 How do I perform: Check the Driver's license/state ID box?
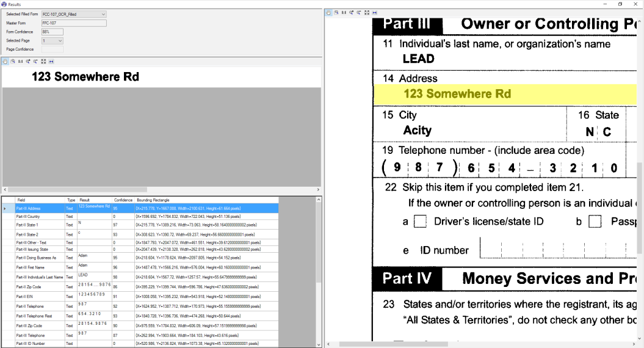[x=420, y=222]
